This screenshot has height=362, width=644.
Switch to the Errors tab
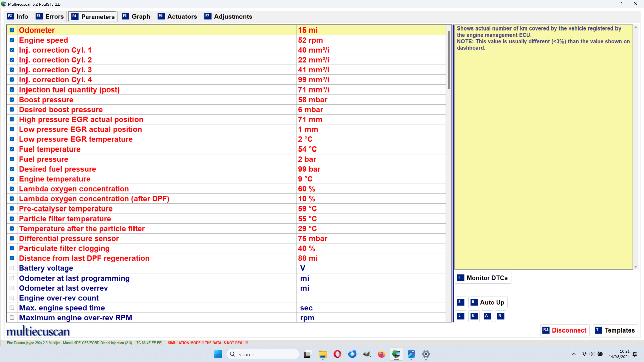point(50,17)
